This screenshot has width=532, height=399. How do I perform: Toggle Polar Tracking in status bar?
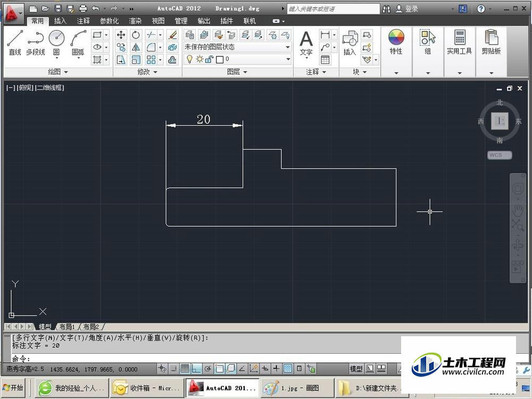point(208,369)
